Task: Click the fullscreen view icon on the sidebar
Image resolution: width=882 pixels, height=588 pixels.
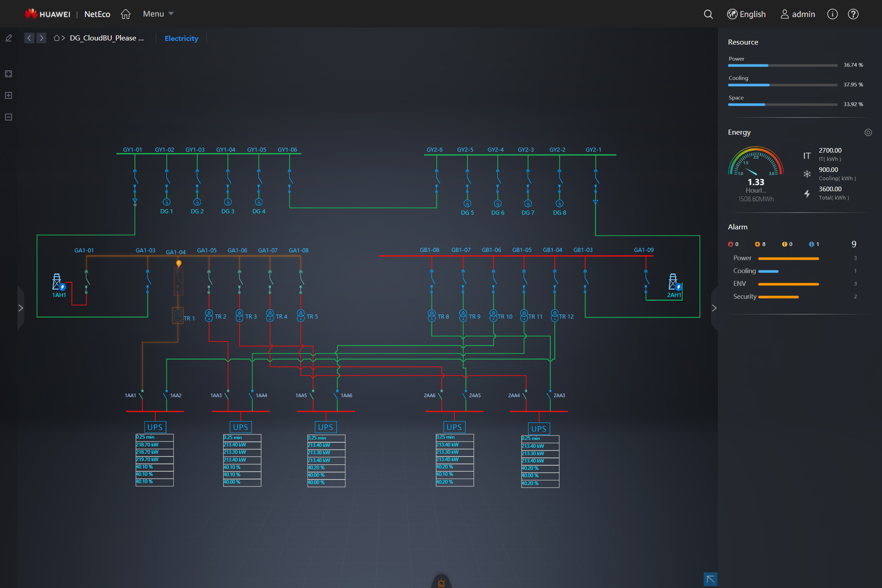Action: (8, 74)
